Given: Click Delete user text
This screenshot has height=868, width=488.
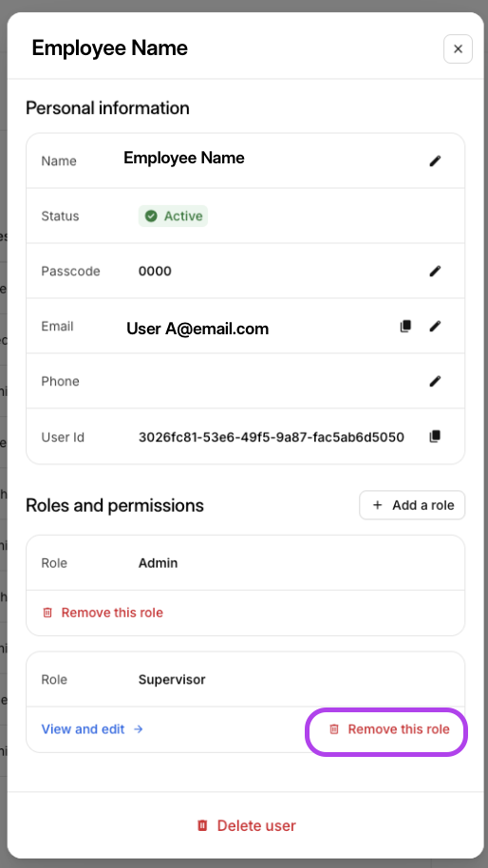Looking at the screenshot, I should [256, 825].
